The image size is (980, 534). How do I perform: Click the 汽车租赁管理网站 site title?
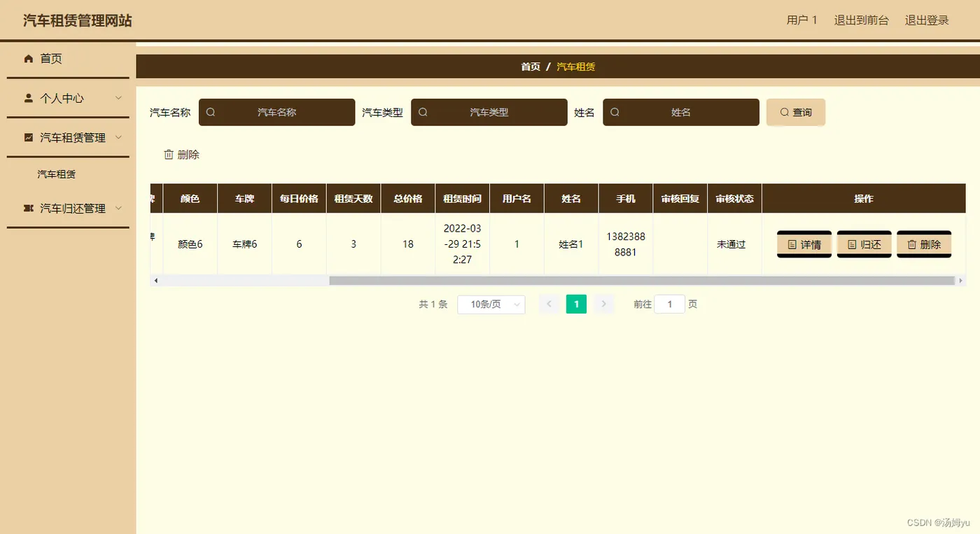[78, 20]
